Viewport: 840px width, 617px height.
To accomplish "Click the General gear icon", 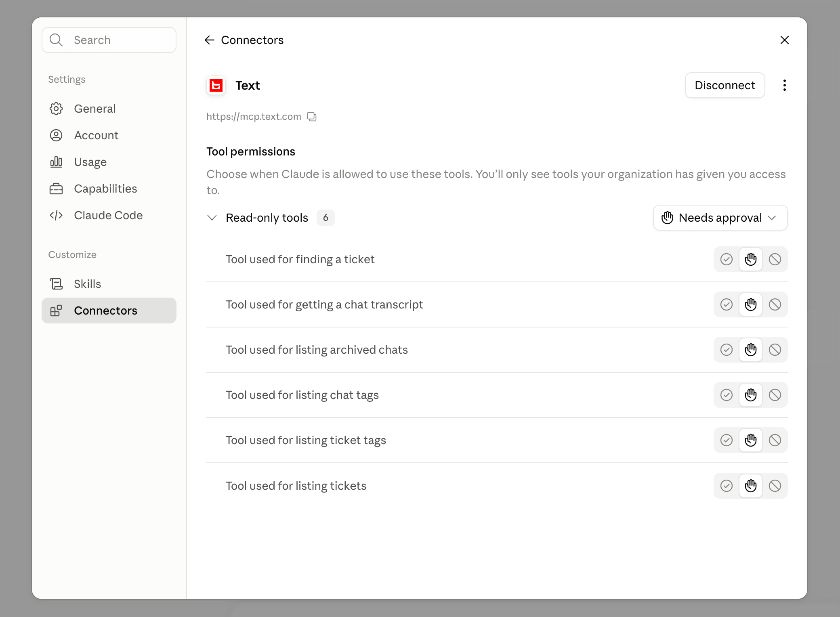I will [x=56, y=109].
